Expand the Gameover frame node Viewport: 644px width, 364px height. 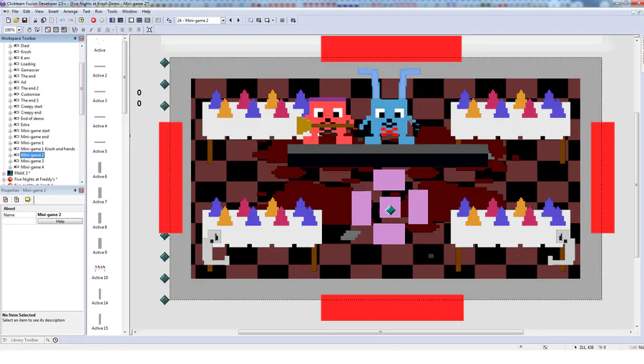[10, 70]
